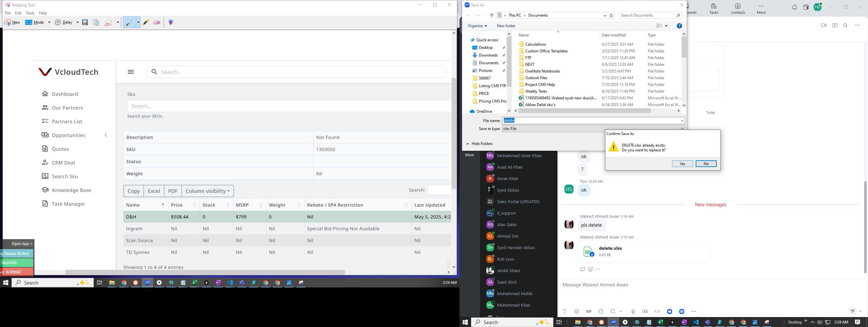Screen dimensions: 868x327
Task: Open the Help menu in Snipping Tool
Action: [43, 13]
